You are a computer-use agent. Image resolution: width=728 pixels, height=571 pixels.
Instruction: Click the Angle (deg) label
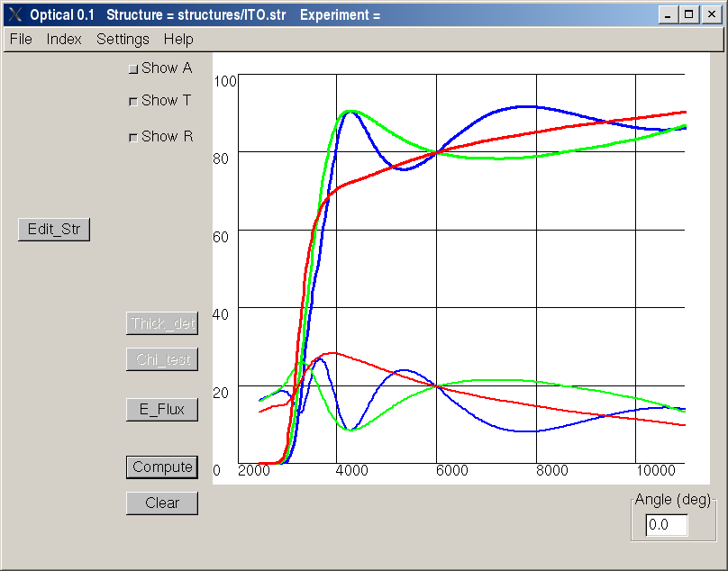point(673,500)
